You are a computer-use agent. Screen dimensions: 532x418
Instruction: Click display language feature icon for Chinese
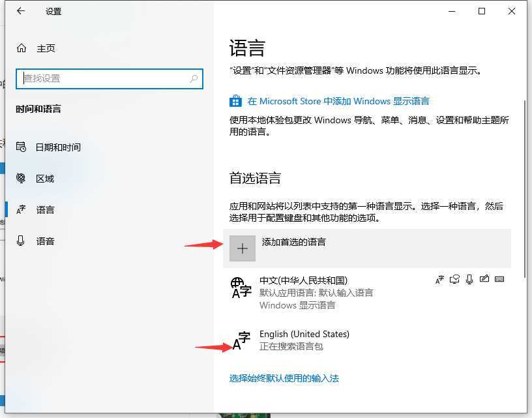point(439,280)
